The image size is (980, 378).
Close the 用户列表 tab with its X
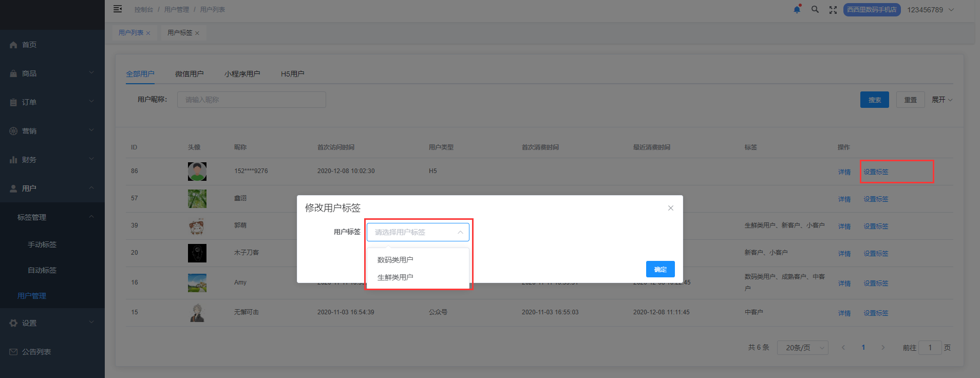point(148,33)
